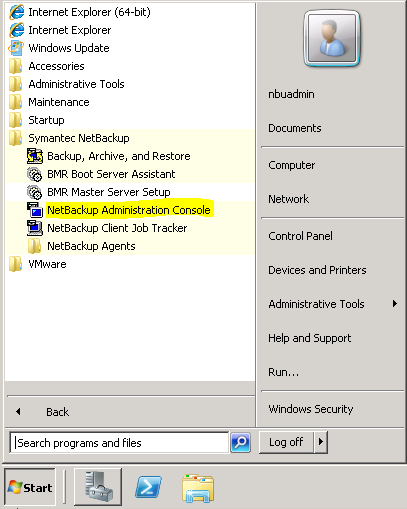Viewport: 407px width, 509px height.
Task: Open the arrow next to Log off
Action: pos(321,442)
